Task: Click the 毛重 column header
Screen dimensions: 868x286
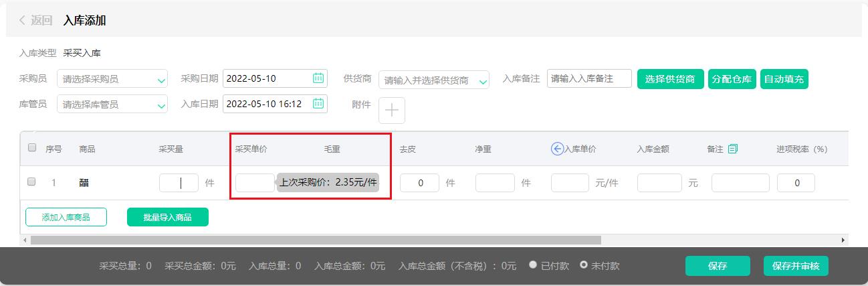Action: coord(332,149)
